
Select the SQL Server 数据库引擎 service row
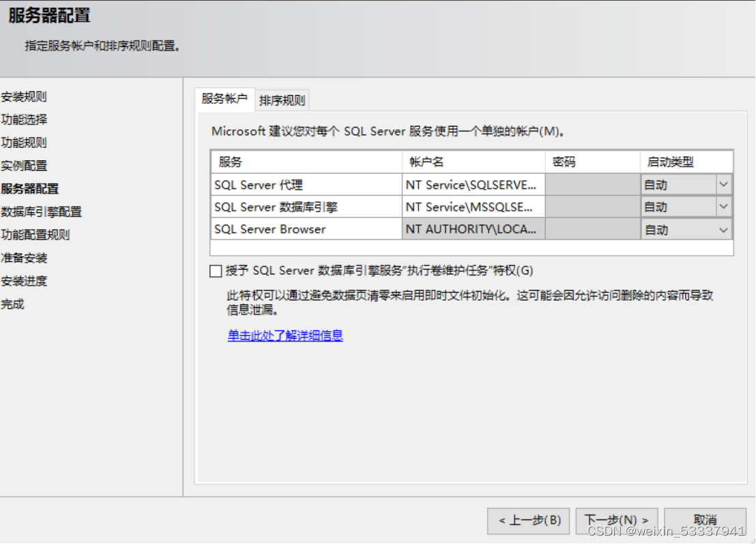tap(306, 207)
